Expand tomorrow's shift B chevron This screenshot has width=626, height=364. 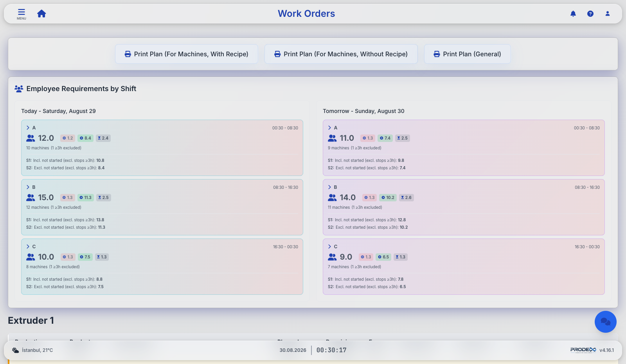pyautogui.click(x=329, y=187)
